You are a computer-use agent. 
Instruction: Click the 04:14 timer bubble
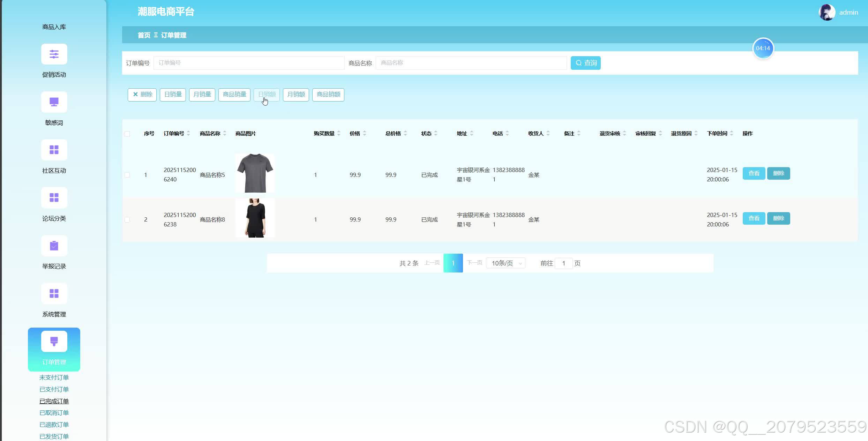(x=763, y=48)
